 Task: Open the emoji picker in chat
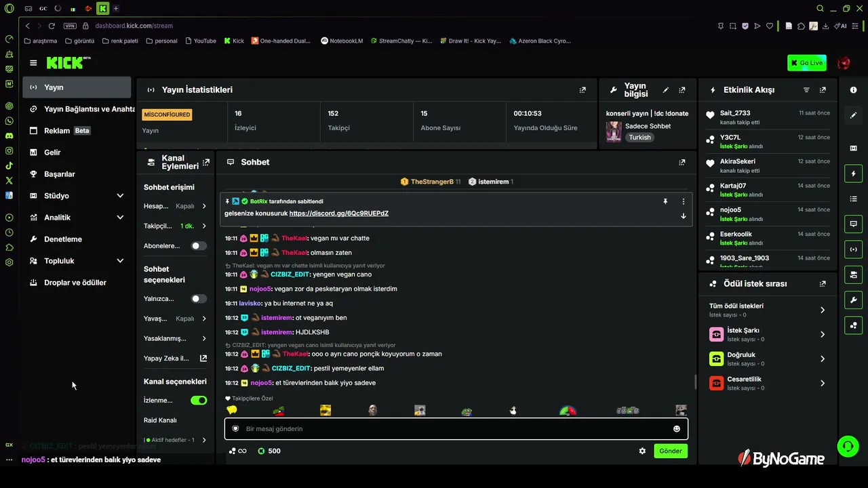(x=676, y=429)
